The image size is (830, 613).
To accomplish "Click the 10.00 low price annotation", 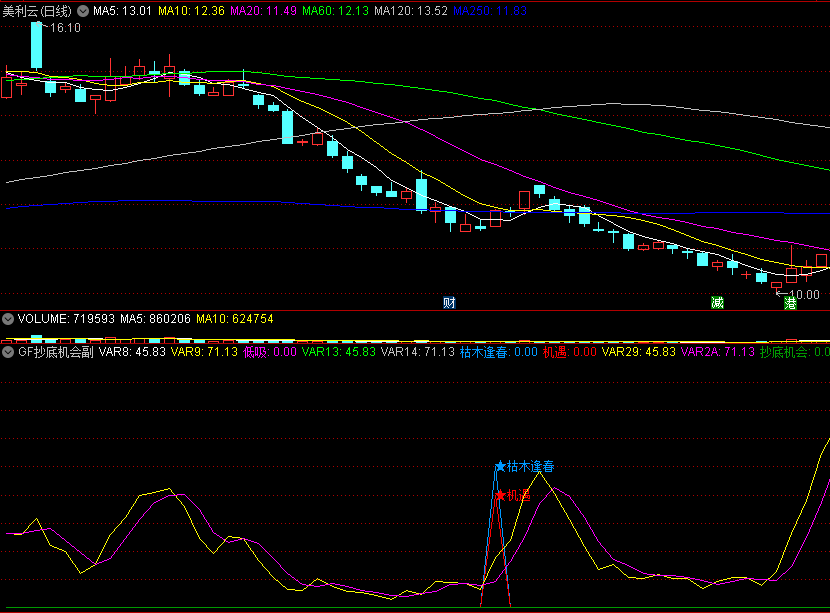I will tap(804, 294).
